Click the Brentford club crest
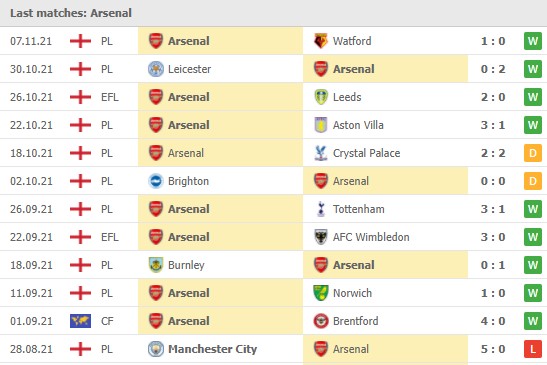The width and height of the screenshot is (547, 365). pyautogui.click(x=321, y=321)
